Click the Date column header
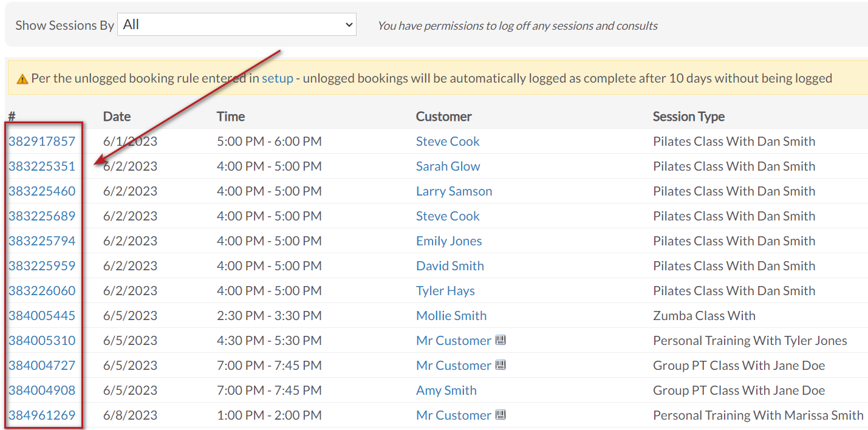This screenshot has width=868, height=430. pyautogui.click(x=117, y=117)
